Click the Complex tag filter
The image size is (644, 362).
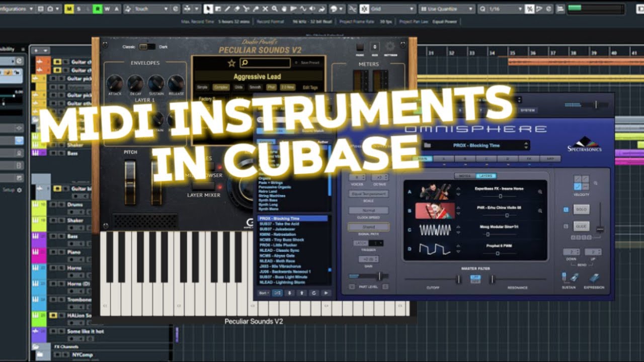coord(221,87)
